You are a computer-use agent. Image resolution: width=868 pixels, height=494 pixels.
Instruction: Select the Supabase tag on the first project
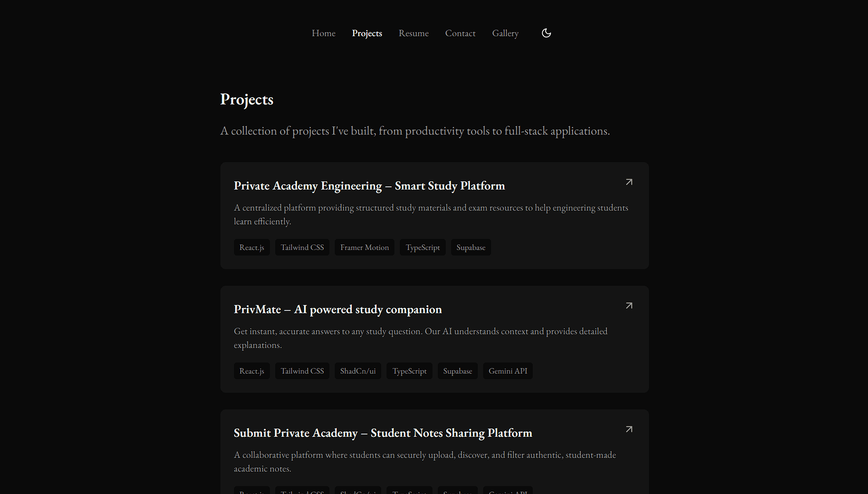pos(470,247)
